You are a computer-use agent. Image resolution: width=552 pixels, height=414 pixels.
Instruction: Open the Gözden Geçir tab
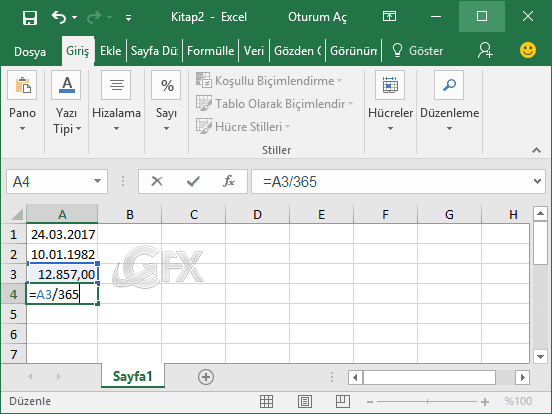[x=297, y=51]
